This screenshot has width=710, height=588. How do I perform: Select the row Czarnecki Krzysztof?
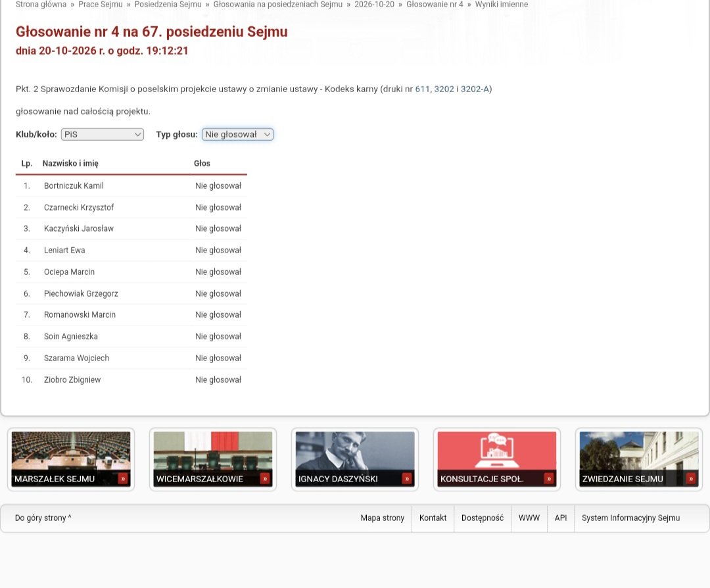coord(131,207)
